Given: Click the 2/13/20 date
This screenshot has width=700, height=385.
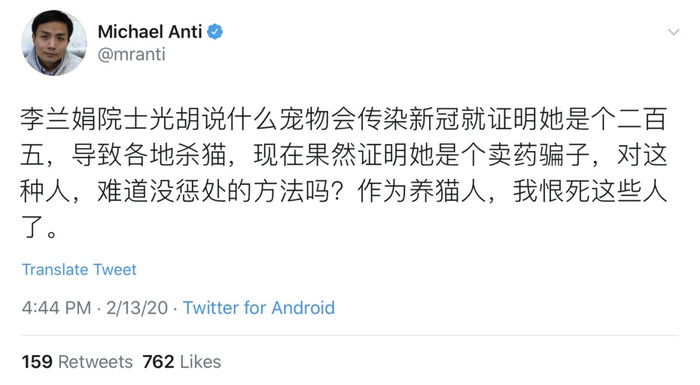Looking at the screenshot, I should [x=137, y=308].
